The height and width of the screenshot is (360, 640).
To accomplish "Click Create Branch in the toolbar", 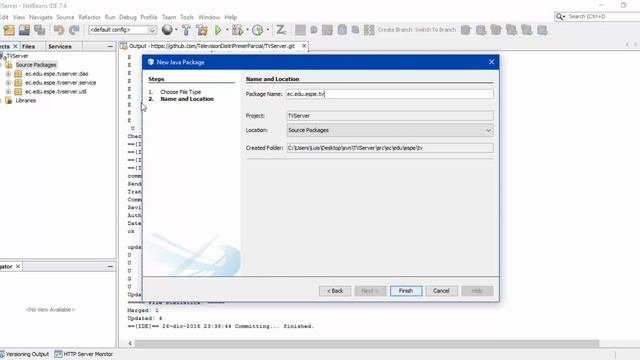I will tap(395, 30).
